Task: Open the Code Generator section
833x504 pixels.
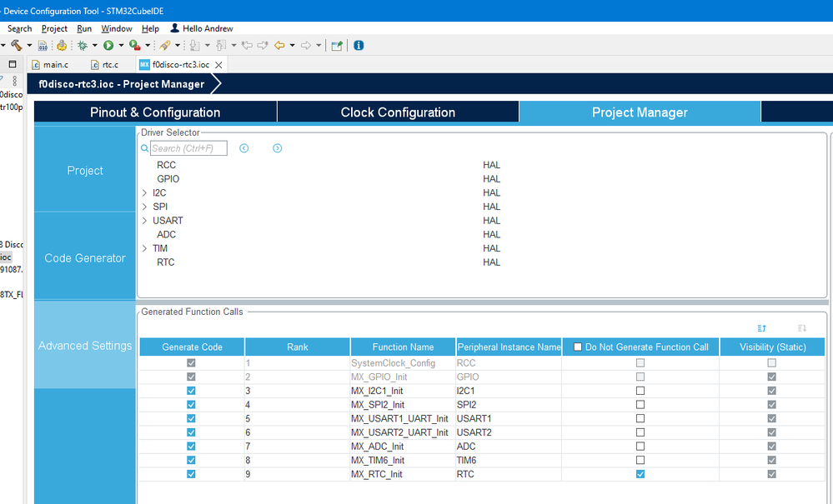Action: point(85,258)
